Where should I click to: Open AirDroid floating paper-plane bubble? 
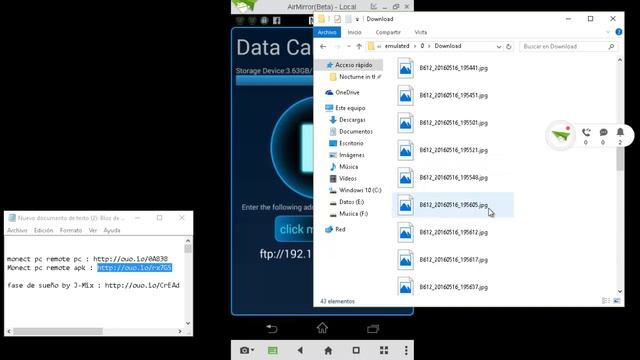[560, 135]
